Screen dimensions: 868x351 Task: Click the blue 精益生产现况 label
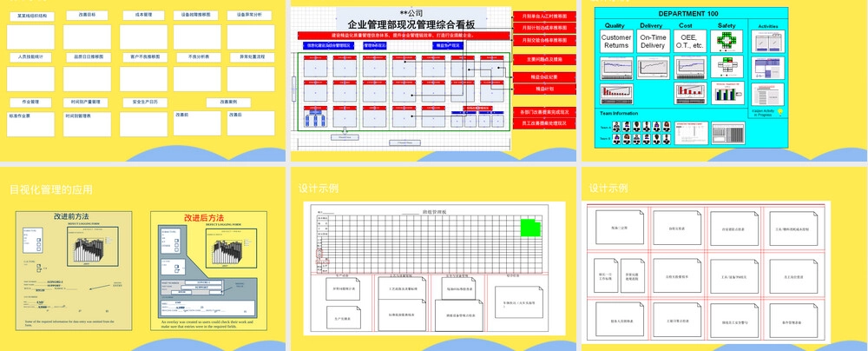point(448,45)
